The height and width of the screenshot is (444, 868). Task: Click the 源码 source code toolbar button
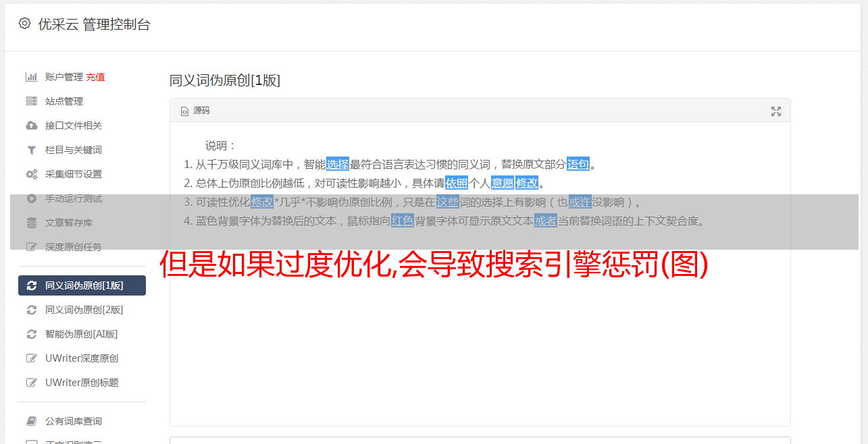[195, 111]
